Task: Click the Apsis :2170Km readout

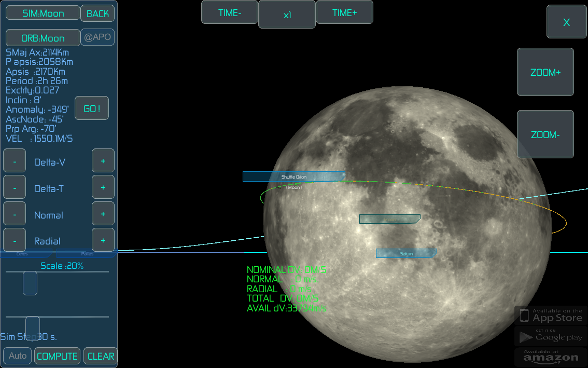Action: point(35,71)
